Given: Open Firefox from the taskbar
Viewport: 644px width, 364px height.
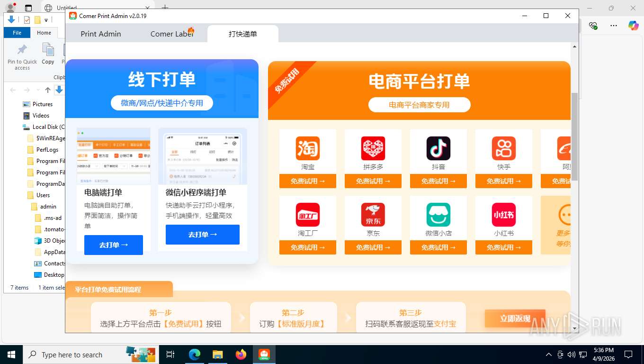Looking at the screenshot, I should pos(241,355).
